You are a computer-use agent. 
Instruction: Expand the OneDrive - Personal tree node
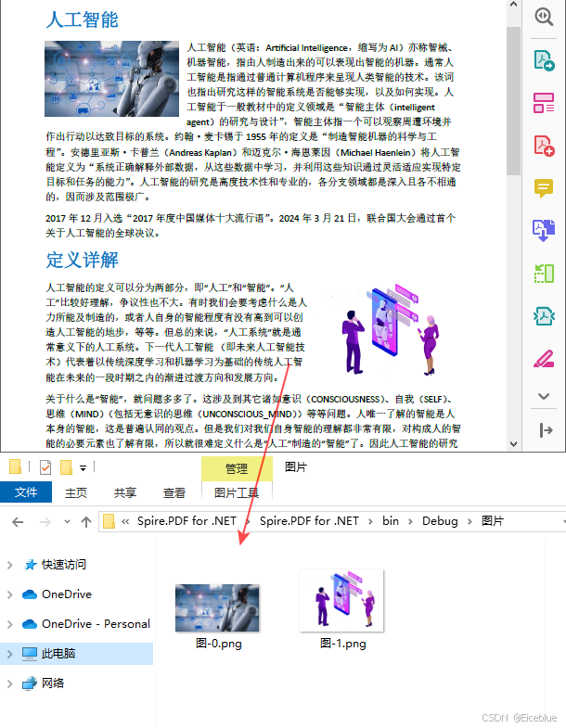10,624
